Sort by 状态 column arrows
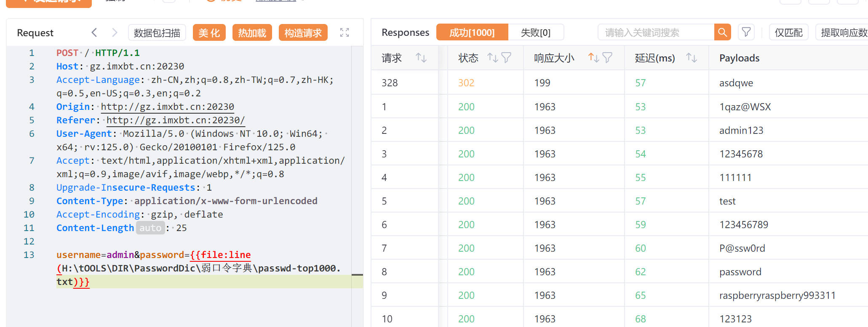Screen dimensions: 868x327 point(492,58)
